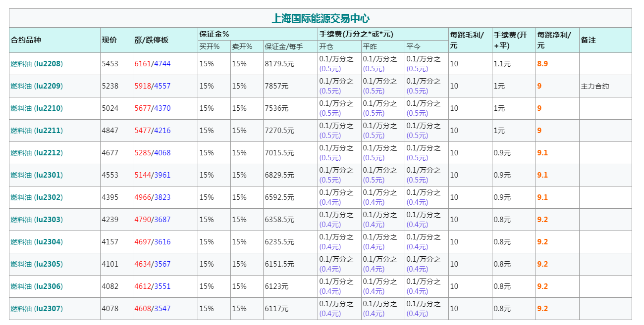Click the margin value 7270.5元
The width and height of the screenshot is (644, 325).
coord(280,131)
